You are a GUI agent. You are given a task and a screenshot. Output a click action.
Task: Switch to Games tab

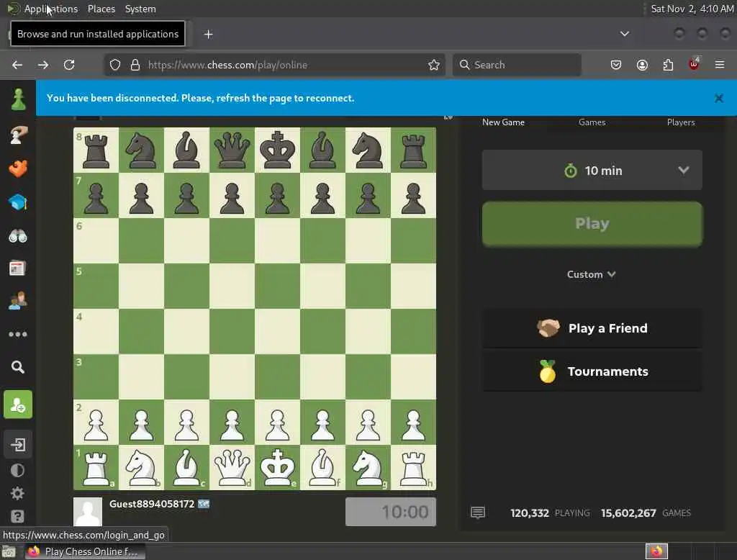coord(592,122)
